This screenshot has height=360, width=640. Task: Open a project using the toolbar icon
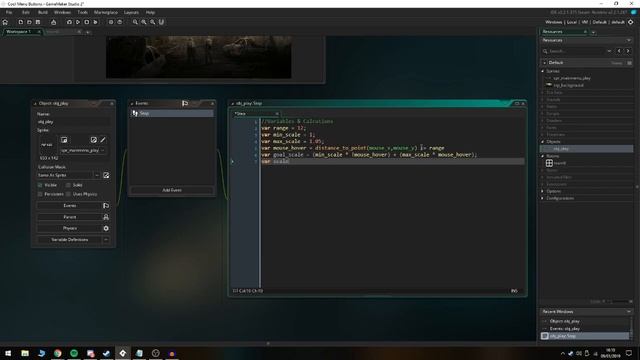point(29,22)
